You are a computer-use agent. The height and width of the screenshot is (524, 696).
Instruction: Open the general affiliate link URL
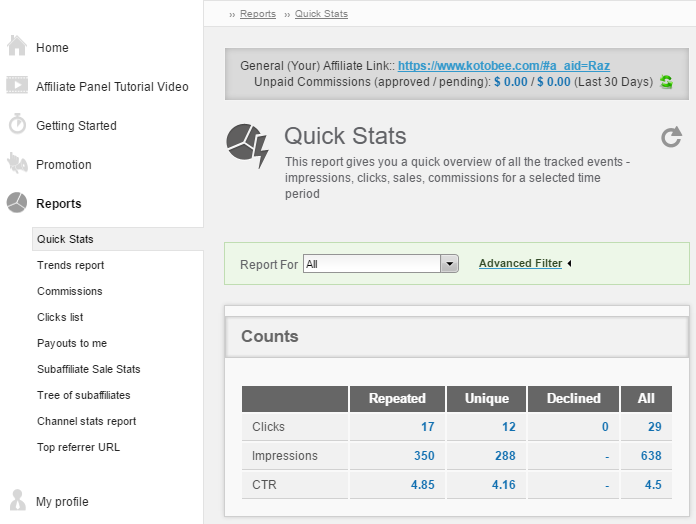(503, 65)
